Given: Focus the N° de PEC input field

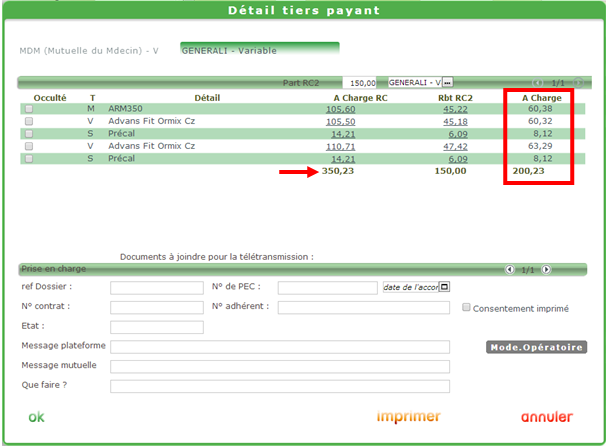Looking at the screenshot, I should coord(328,288).
